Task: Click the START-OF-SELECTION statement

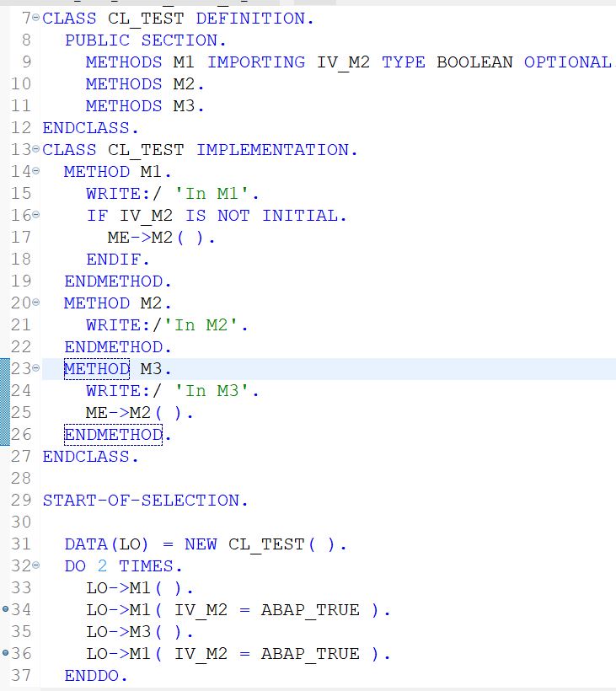Action: pos(146,501)
